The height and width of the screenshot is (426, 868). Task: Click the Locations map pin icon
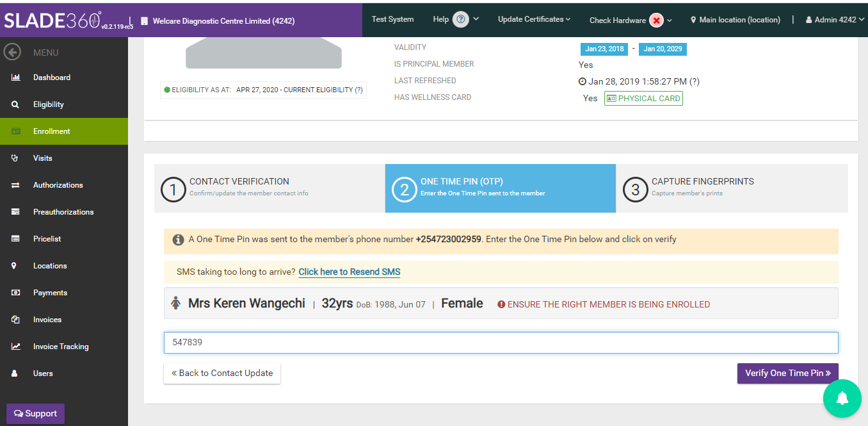(x=15, y=266)
